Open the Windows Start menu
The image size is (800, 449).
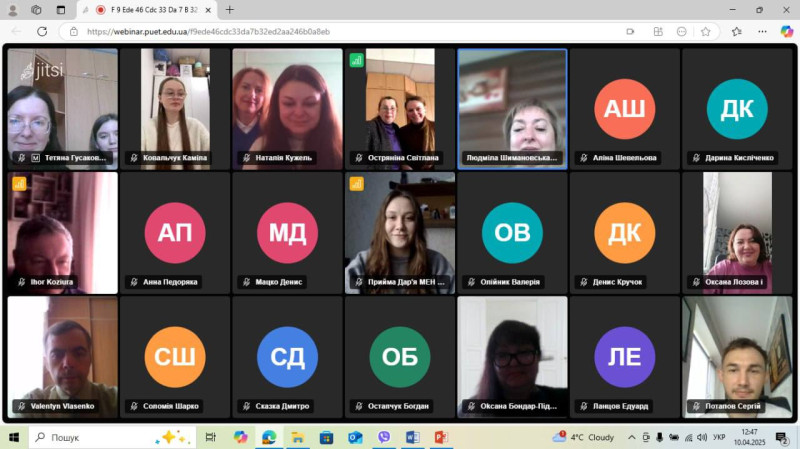[14, 437]
